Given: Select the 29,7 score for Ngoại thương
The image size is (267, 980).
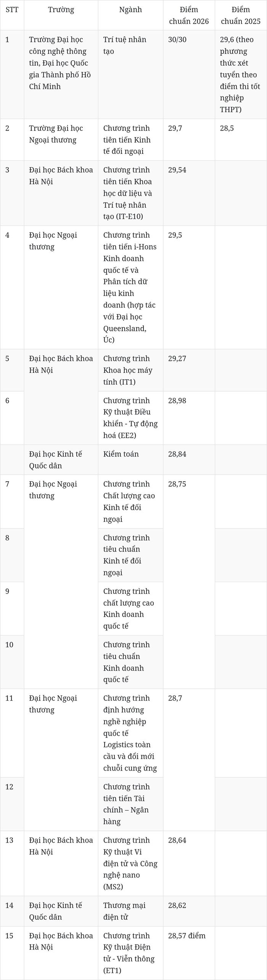Looking at the screenshot, I should click(x=189, y=140).
